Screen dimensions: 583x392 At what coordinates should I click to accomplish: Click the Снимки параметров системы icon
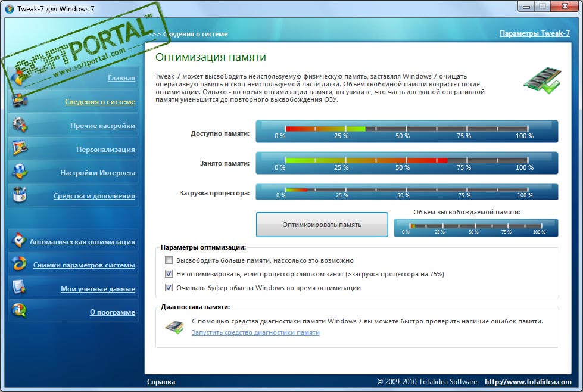(18, 264)
